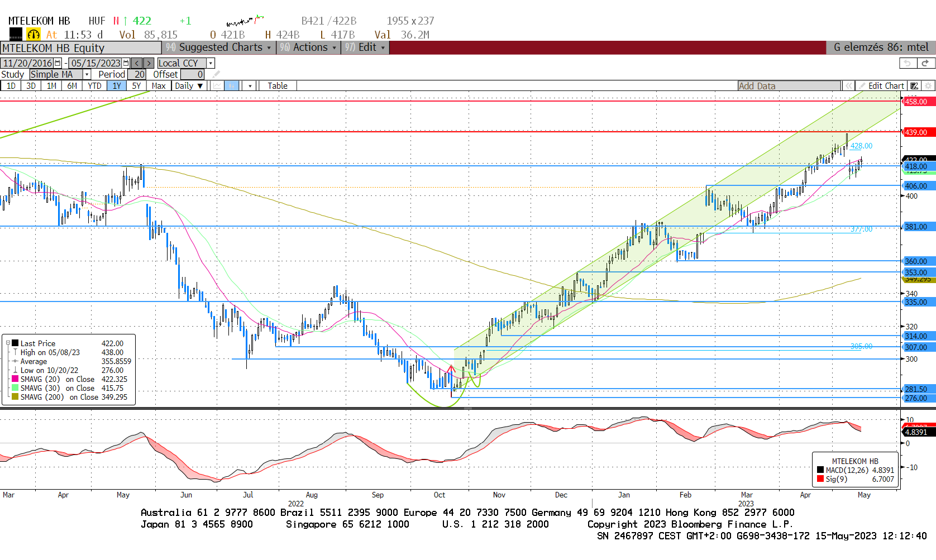Screen dimensions: 936x560
Task: Open the intraday sparkline mini chart
Action: 245,21
